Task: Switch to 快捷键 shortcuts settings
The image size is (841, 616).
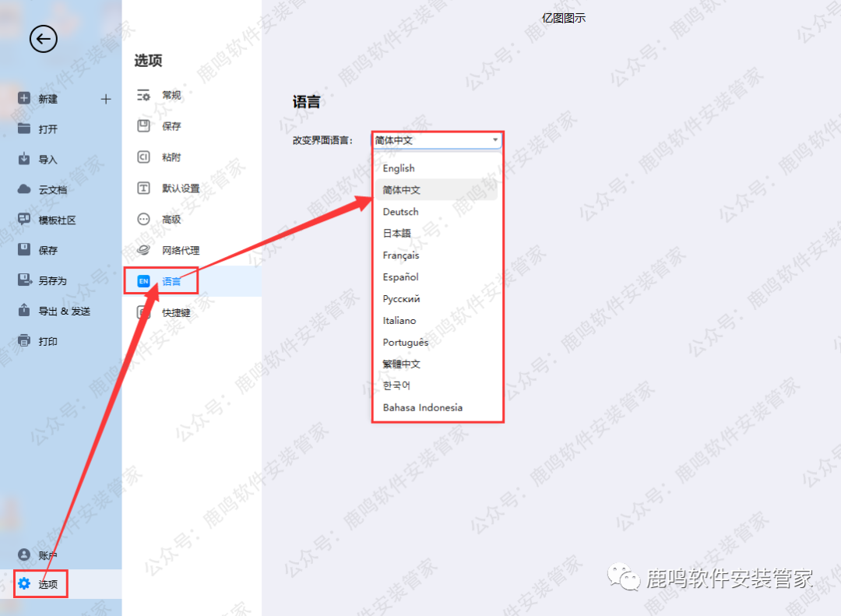Action: pyautogui.click(x=176, y=312)
